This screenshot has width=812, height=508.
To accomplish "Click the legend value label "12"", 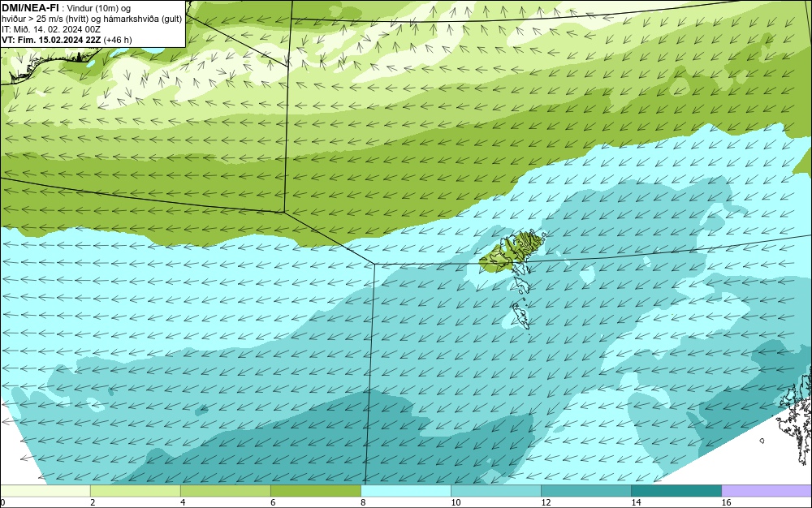I will [x=546, y=502].
